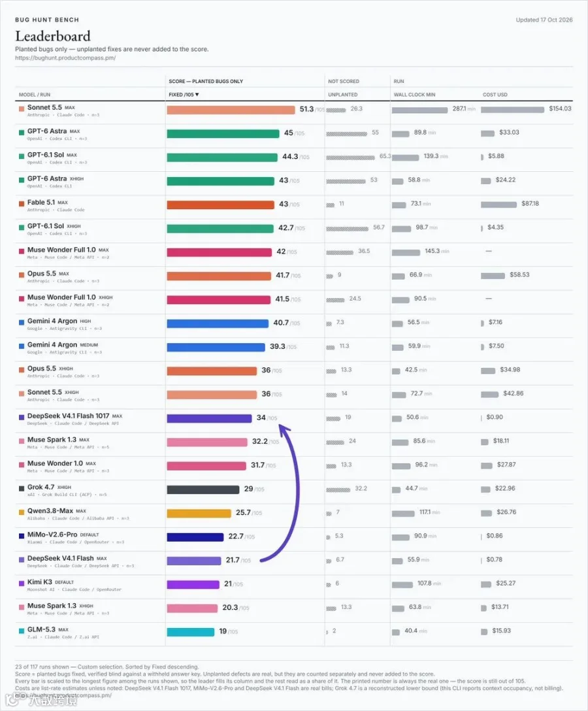Click the Grok 4.7 dark square icon
This screenshot has height=711, width=588.
[22, 488]
